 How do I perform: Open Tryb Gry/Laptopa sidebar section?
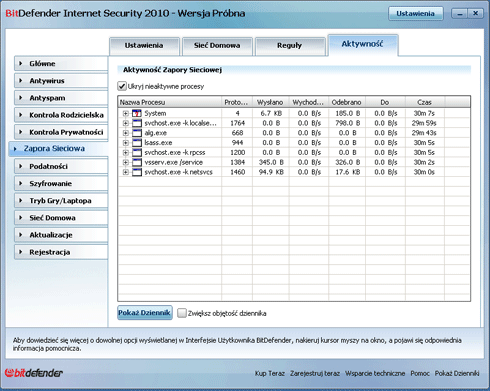tap(61, 201)
